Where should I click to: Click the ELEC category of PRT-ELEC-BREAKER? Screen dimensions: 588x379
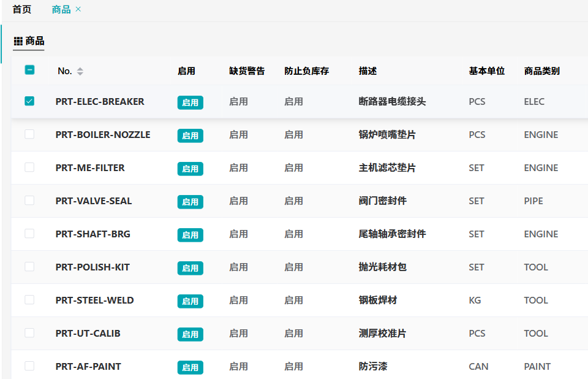534,102
